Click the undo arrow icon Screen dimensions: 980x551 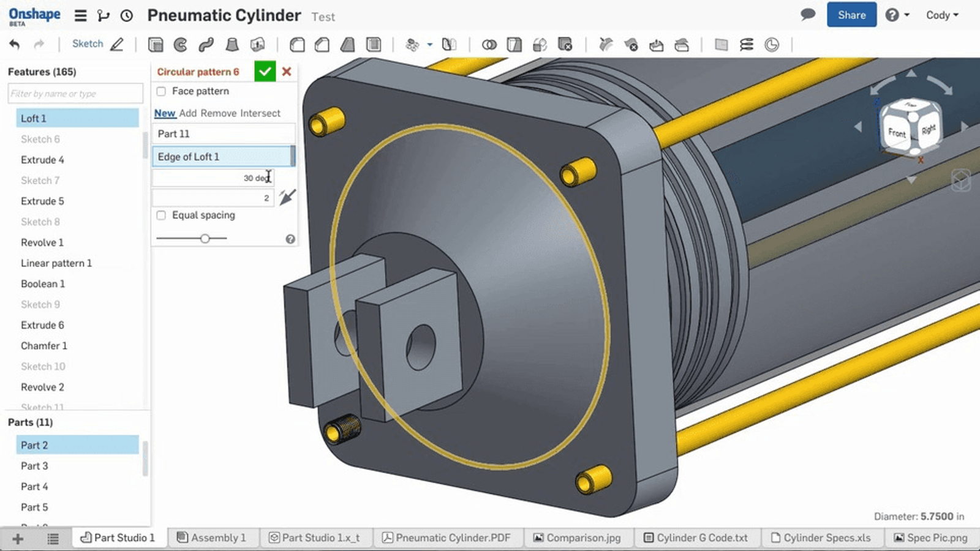[x=15, y=44]
